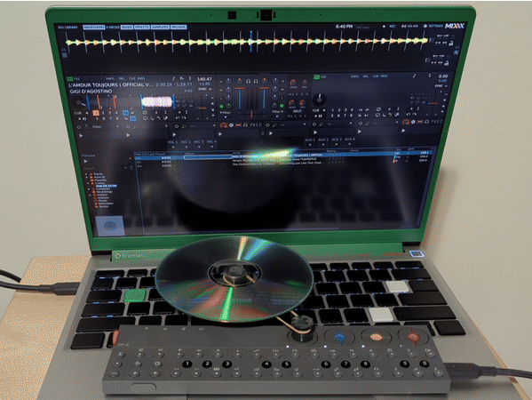Image resolution: width=532 pixels, height=400 pixels.
Task: Click the master HEAD gain knob
Action: (x=292, y=102)
